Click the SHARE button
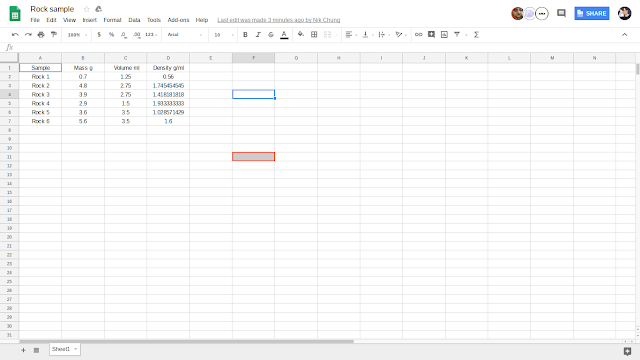Viewport: 640px width, 360px height. [x=592, y=13]
